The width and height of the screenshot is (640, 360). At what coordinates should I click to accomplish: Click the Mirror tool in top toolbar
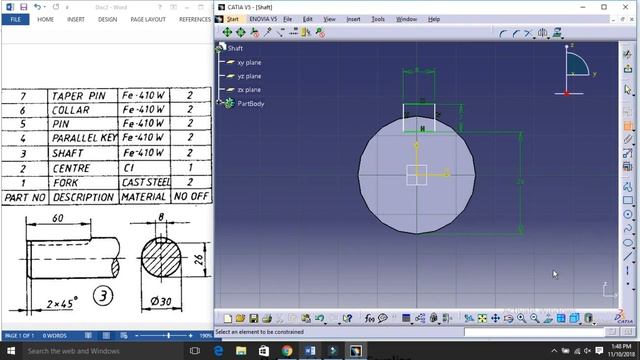pos(542,33)
